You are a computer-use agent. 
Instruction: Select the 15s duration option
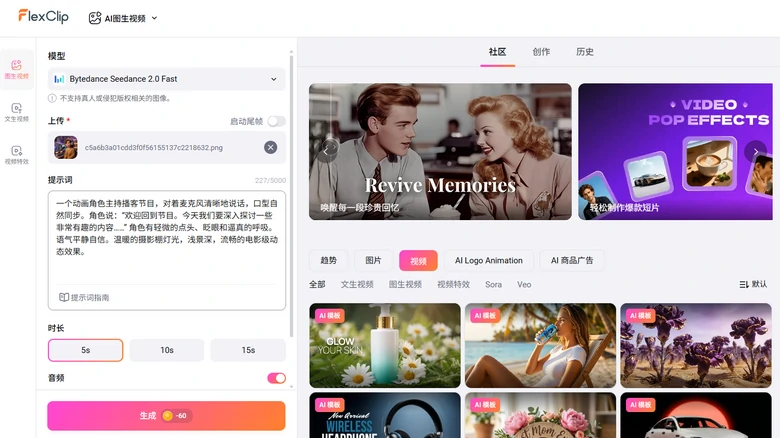click(x=247, y=350)
